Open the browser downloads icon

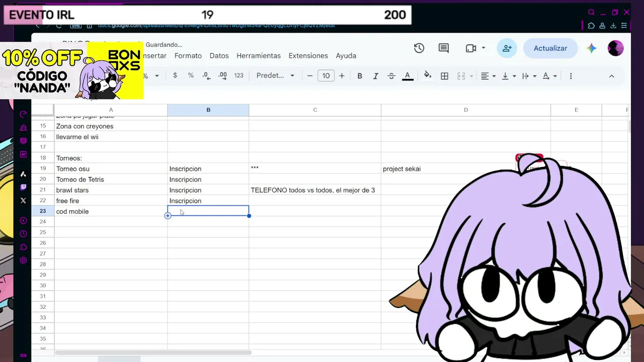[x=613, y=26]
